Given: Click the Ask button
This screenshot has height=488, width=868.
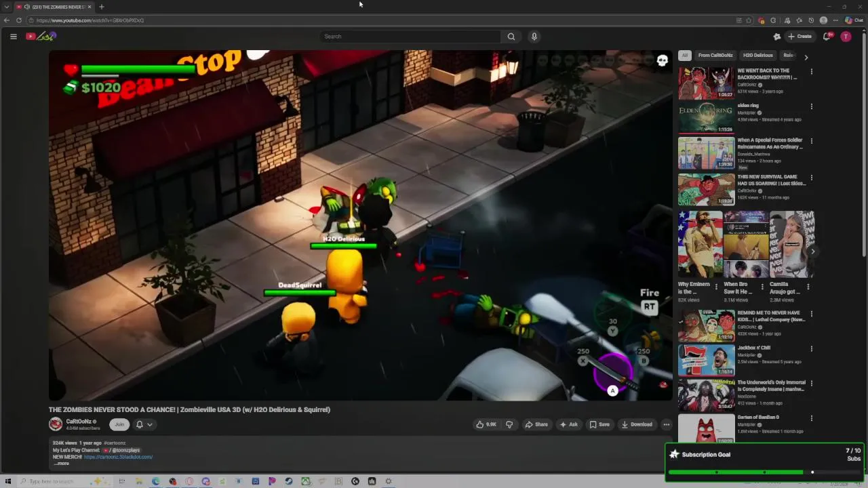Looking at the screenshot, I should tap(568, 424).
